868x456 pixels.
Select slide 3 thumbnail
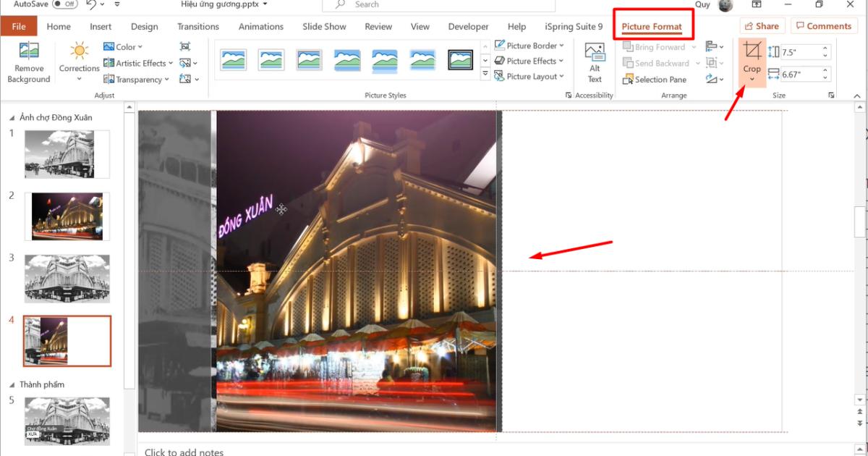pyautogui.click(x=67, y=278)
